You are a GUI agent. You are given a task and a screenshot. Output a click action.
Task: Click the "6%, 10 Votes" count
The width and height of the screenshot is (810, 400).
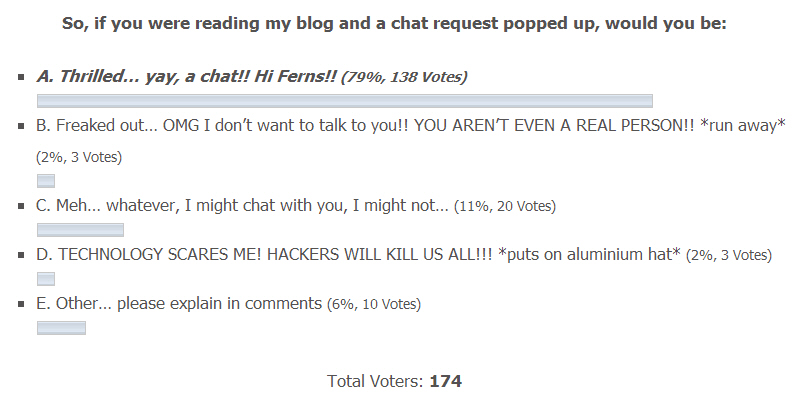click(374, 304)
